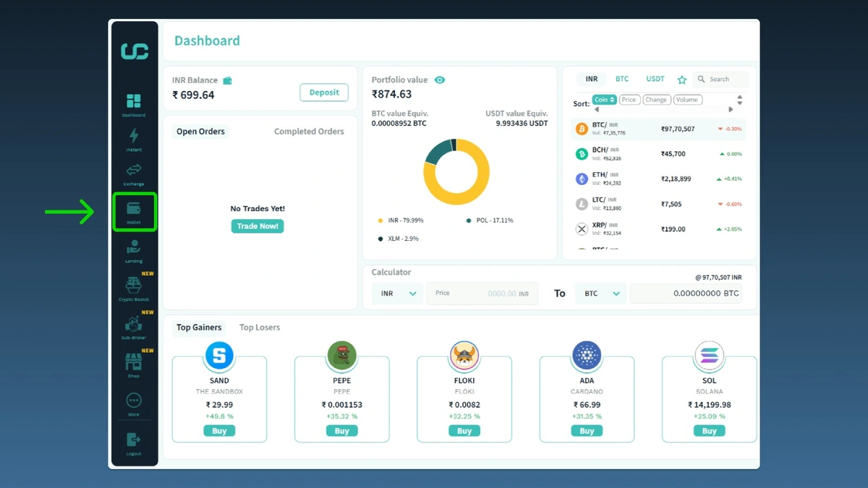This screenshot has height=488, width=868.
Task: Toggle the favorites star filter
Action: tap(681, 80)
